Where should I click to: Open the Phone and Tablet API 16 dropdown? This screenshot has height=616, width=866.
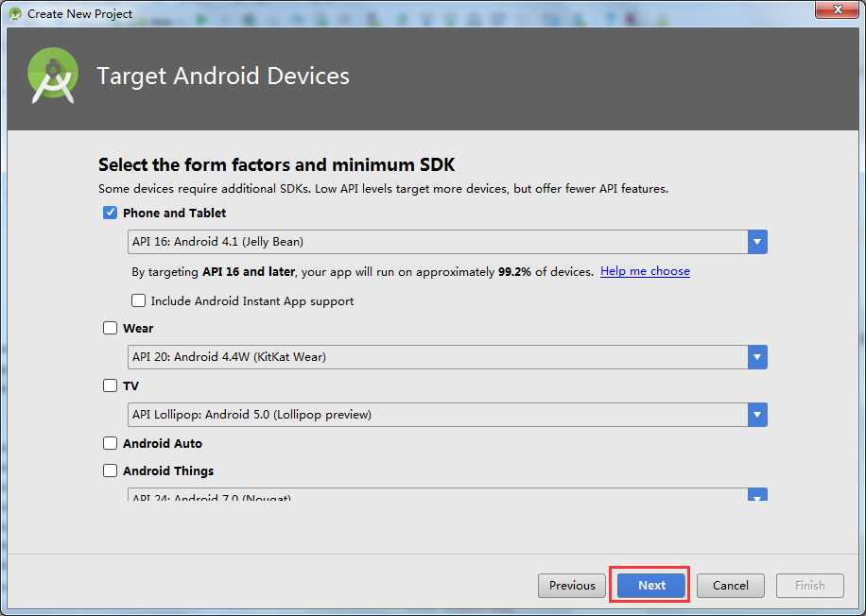[447, 242]
